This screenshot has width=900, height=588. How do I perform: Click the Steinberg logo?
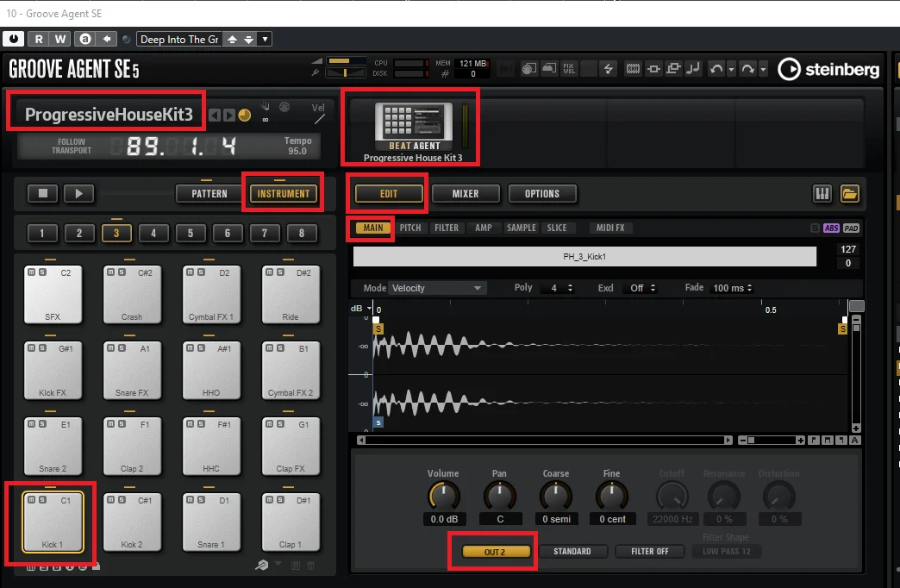click(x=828, y=70)
